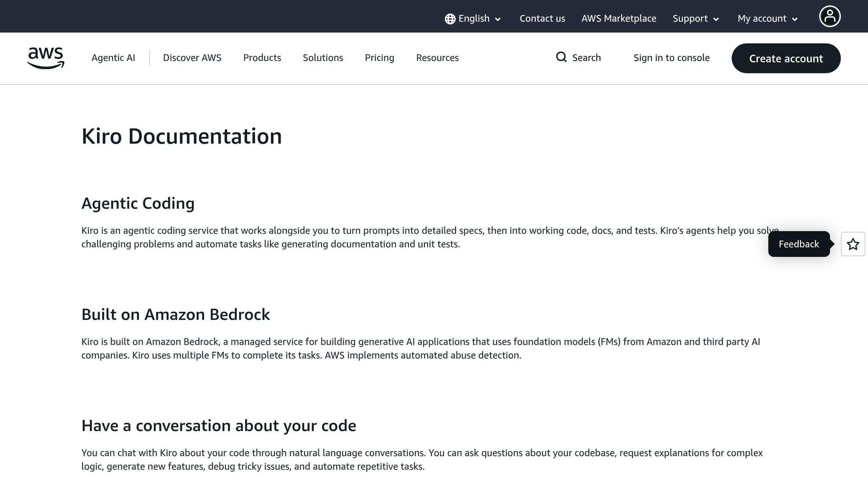This screenshot has width=868, height=488.
Task: Open the Products menu
Action: pos(262,58)
